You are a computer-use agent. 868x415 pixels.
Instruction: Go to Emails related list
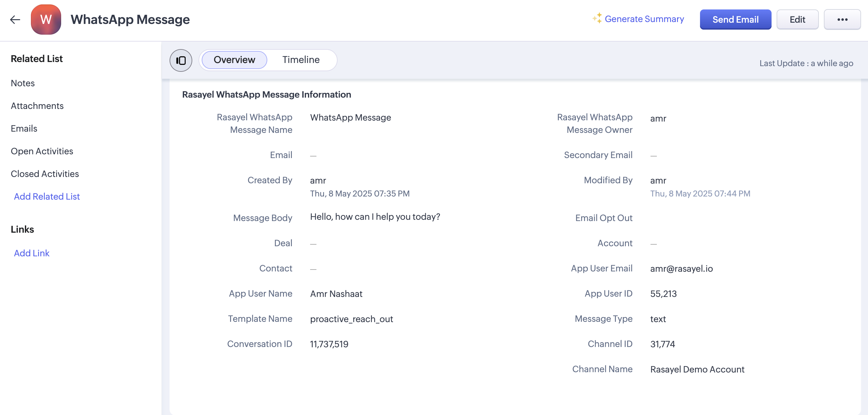click(x=24, y=128)
